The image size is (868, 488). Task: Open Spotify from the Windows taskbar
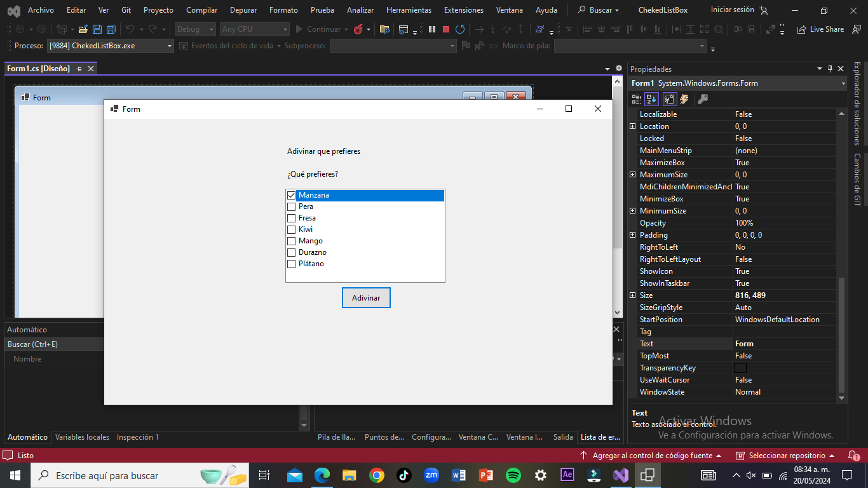(x=513, y=475)
